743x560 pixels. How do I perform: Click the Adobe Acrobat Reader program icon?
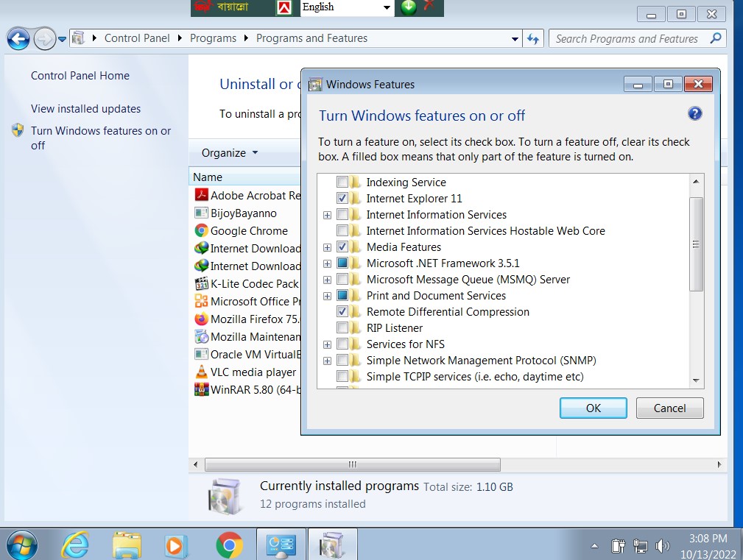click(201, 195)
